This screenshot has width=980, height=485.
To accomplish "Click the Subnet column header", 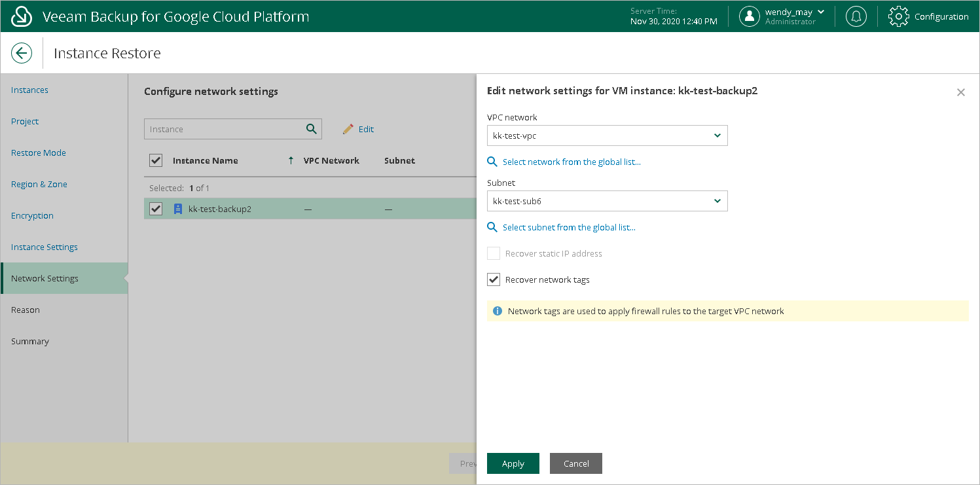I will [x=399, y=160].
